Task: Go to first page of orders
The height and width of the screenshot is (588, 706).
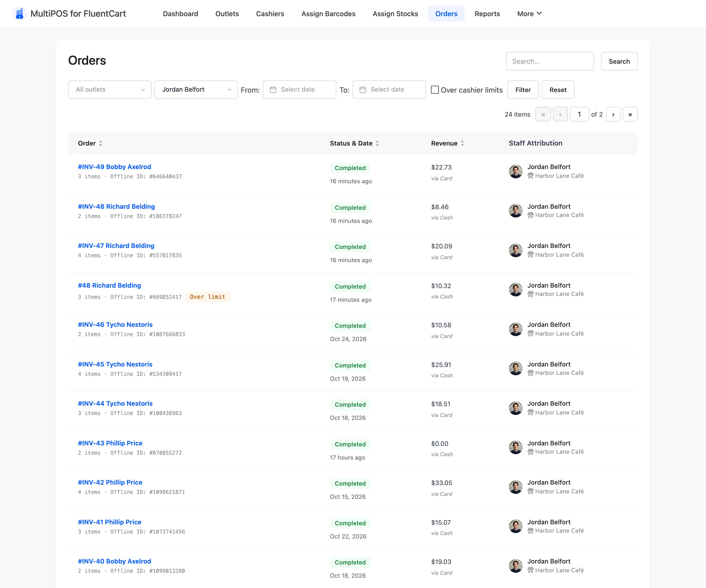Action: [543, 114]
